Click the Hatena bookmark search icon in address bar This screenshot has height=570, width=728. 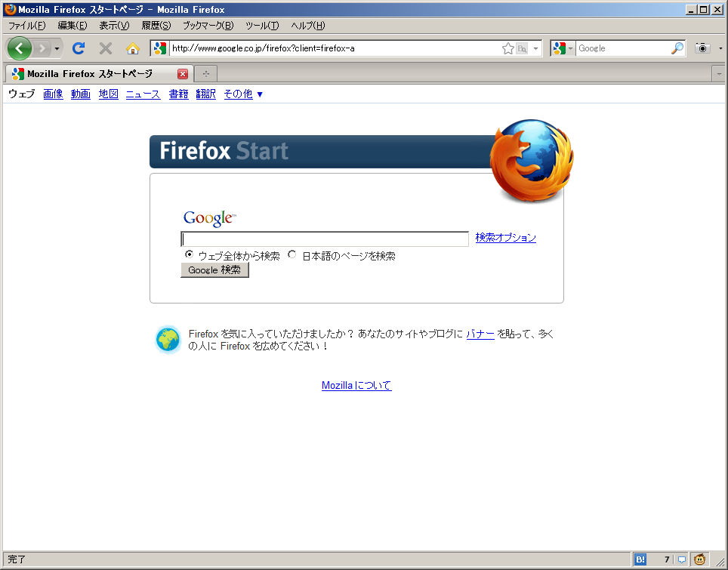coord(522,48)
